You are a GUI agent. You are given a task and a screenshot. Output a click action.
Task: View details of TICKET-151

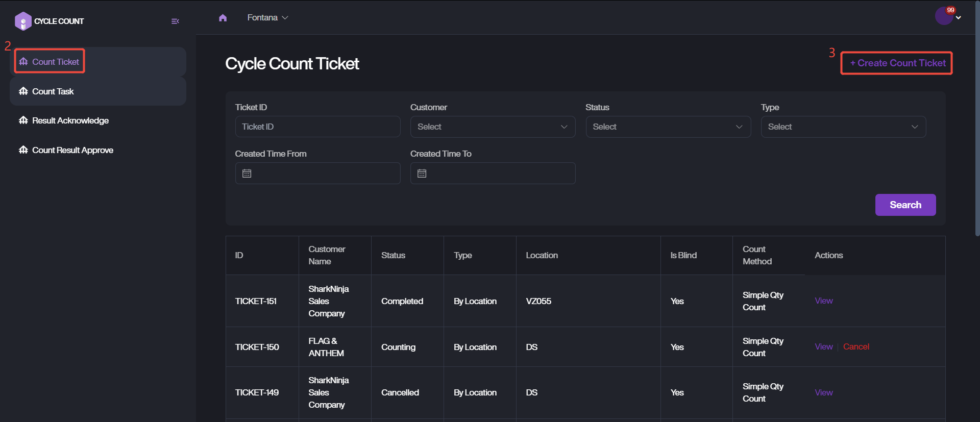tap(823, 301)
